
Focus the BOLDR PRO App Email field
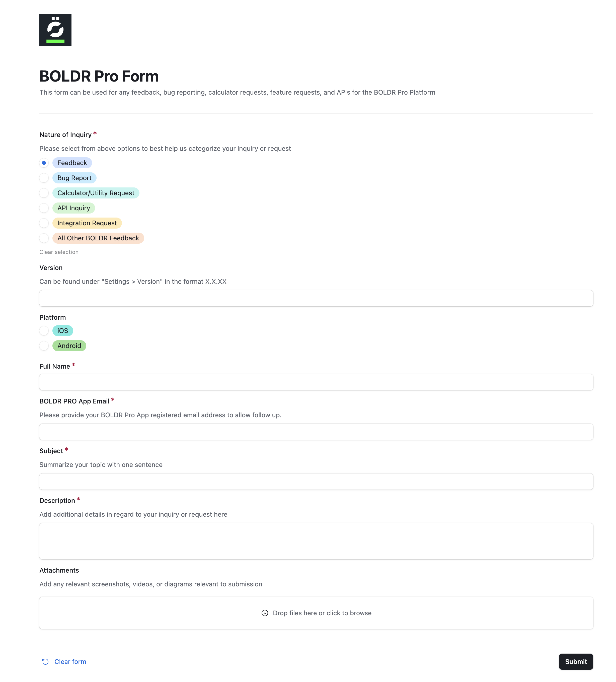(x=316, y=432)
